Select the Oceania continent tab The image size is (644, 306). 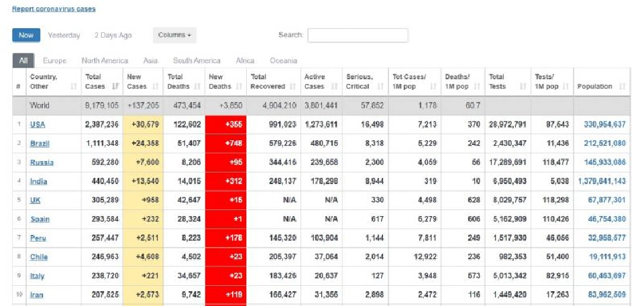point(284,61)
